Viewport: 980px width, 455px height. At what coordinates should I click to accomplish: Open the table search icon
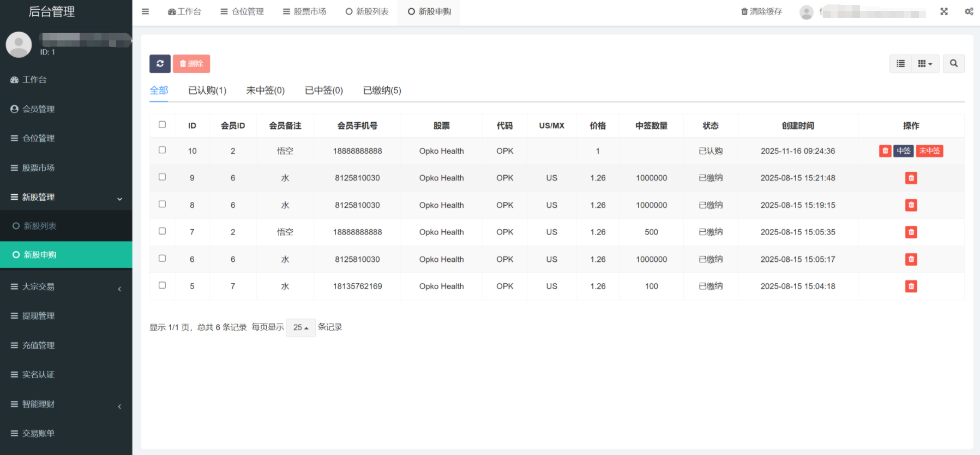tap(953, 64)
